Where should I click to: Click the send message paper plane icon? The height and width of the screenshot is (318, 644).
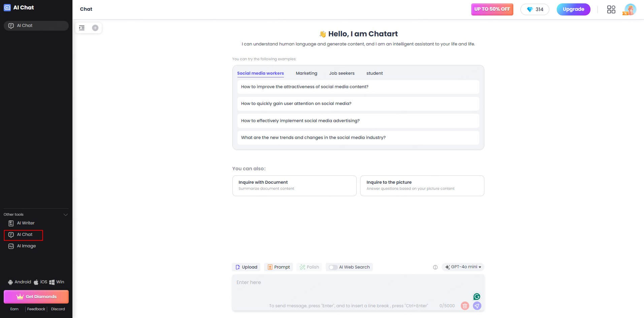[477, 306]
